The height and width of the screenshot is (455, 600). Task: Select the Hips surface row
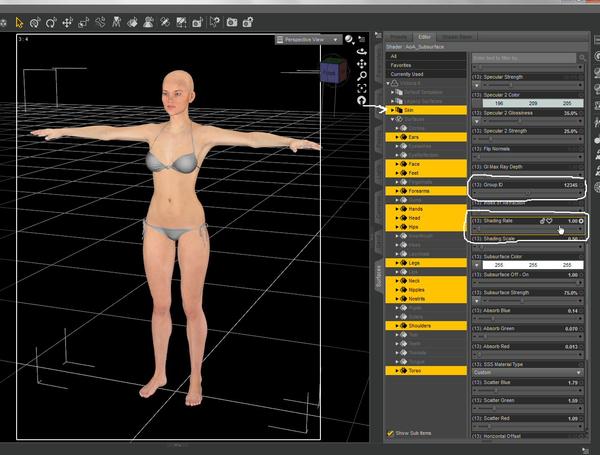click(426, 227)
